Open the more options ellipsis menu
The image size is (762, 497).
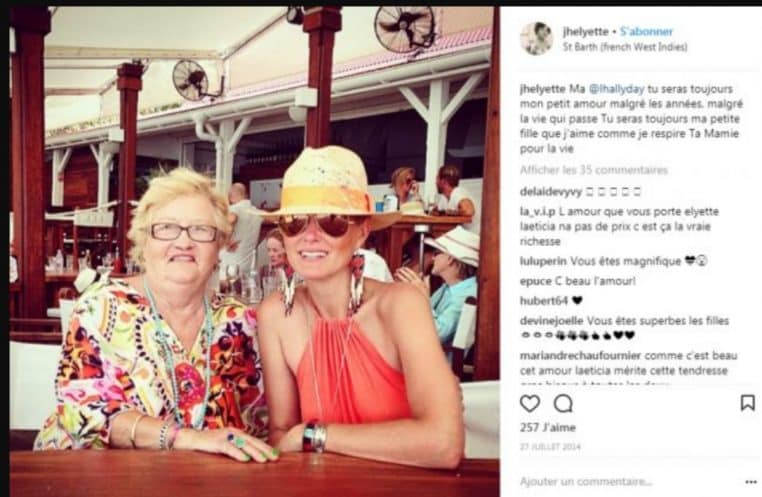point(751,482)
